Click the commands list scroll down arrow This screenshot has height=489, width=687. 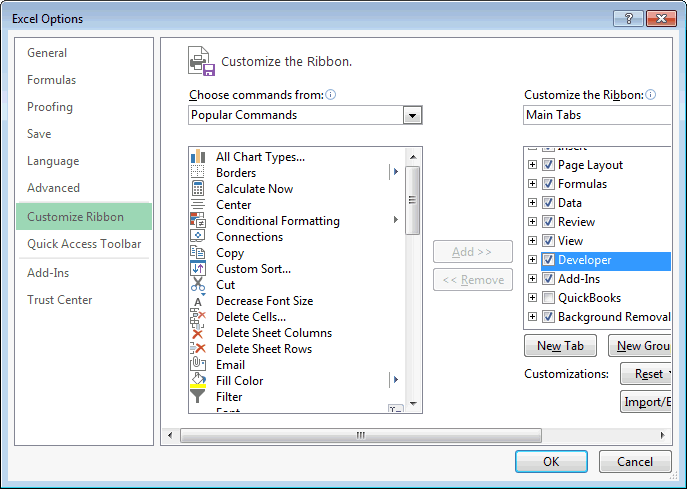[413, 404]
